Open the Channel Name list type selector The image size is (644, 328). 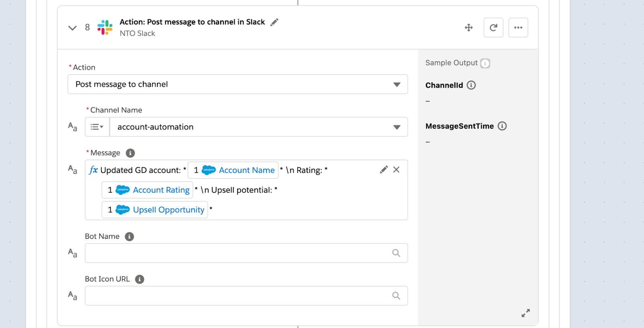pyautogui.click(x=97, y=127)
